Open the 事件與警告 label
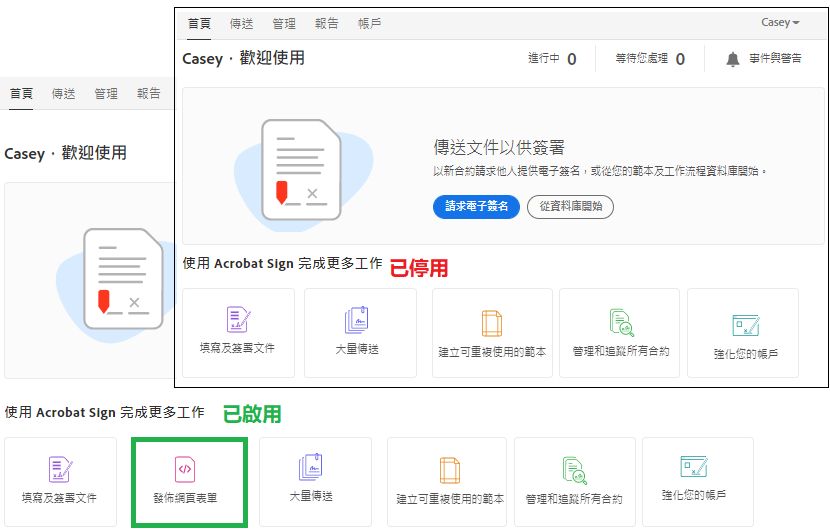Viewport: 830px width, 531px height. 775,58
